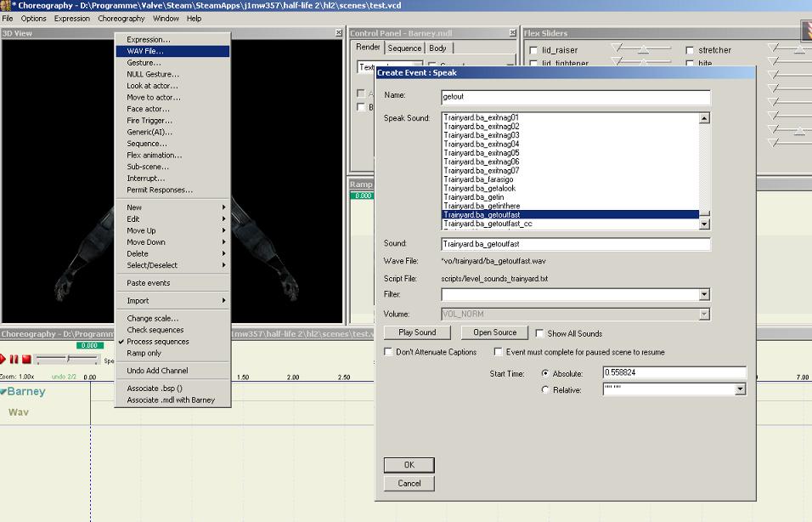
Task: Select Trainyard.ba_exitnag01 in the sound list
Action: [x=571, y=117]
